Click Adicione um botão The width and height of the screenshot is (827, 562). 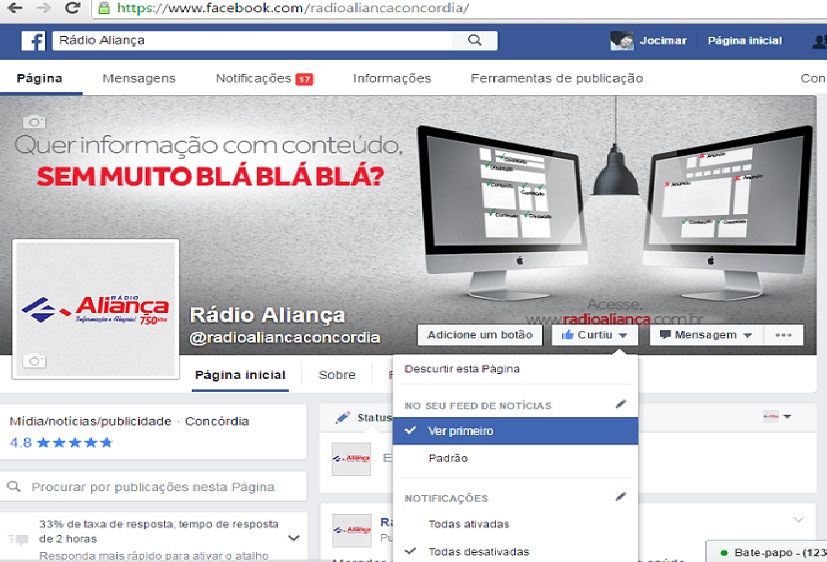pyautogui.click(x=480, y=335)
